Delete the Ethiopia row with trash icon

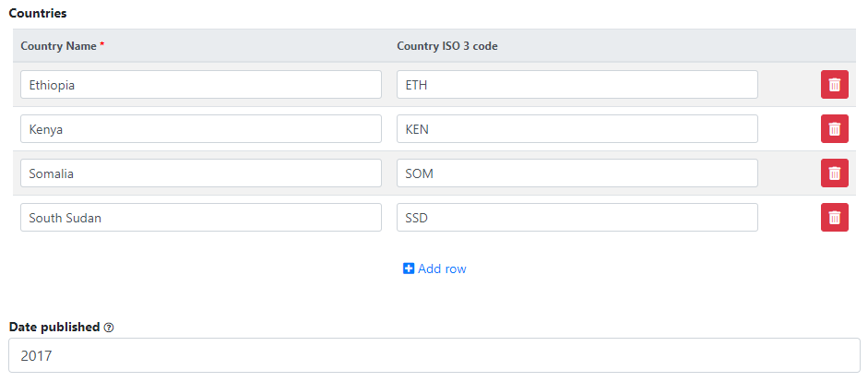click(x=834, y=84)
